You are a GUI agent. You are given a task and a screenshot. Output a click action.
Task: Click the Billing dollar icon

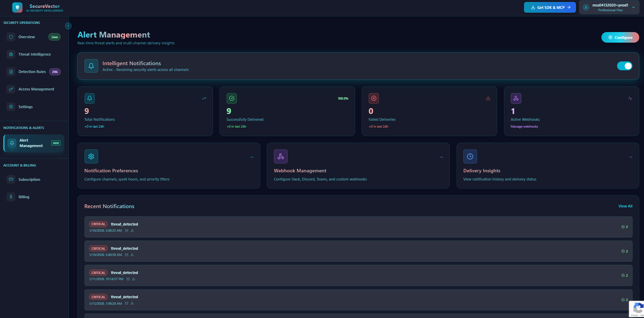pos(11,197)
